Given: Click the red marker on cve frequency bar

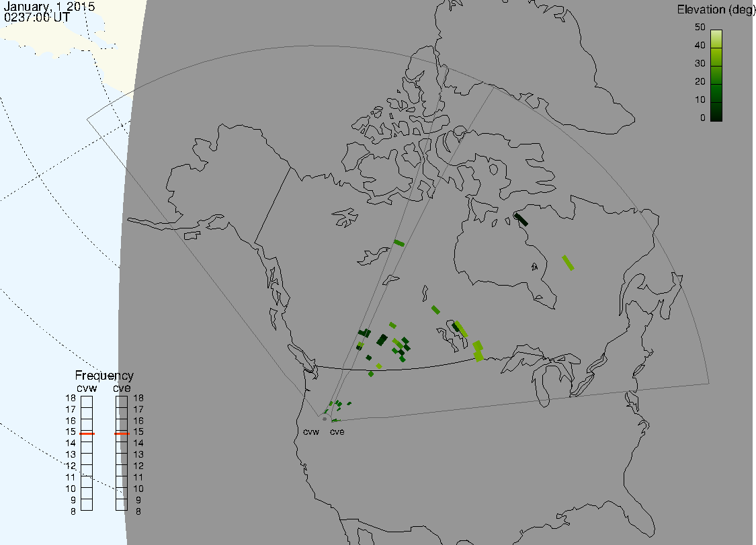Looking at the screenshot, I should (x=122, y=434).
